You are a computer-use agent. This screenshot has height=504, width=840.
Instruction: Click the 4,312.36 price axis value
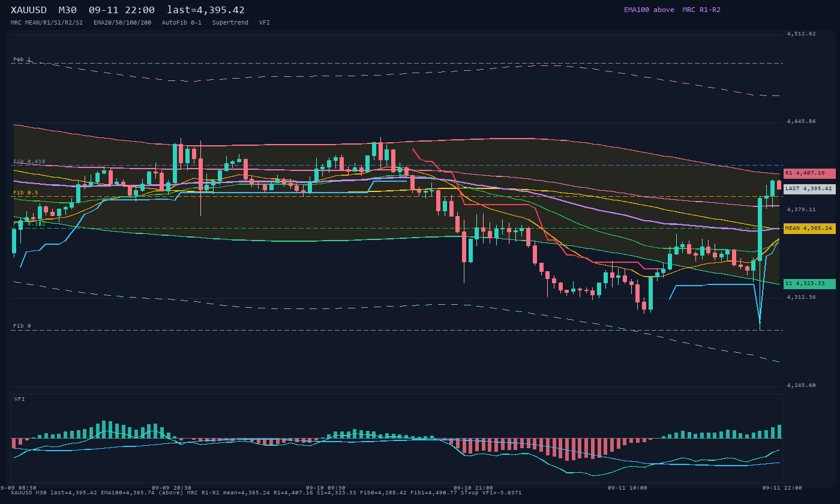[801, 298]
